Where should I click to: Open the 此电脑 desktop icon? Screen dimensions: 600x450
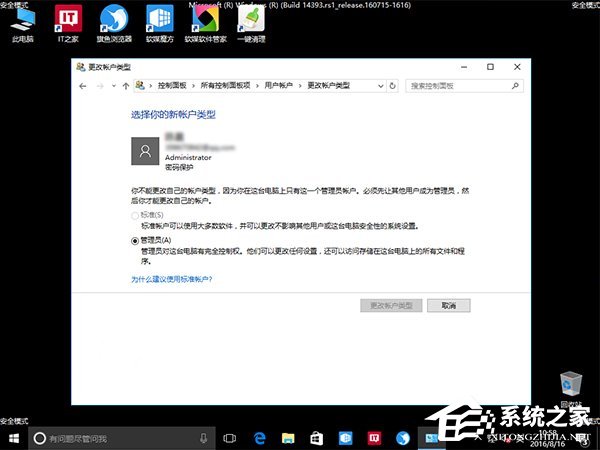tap(23, 24)
